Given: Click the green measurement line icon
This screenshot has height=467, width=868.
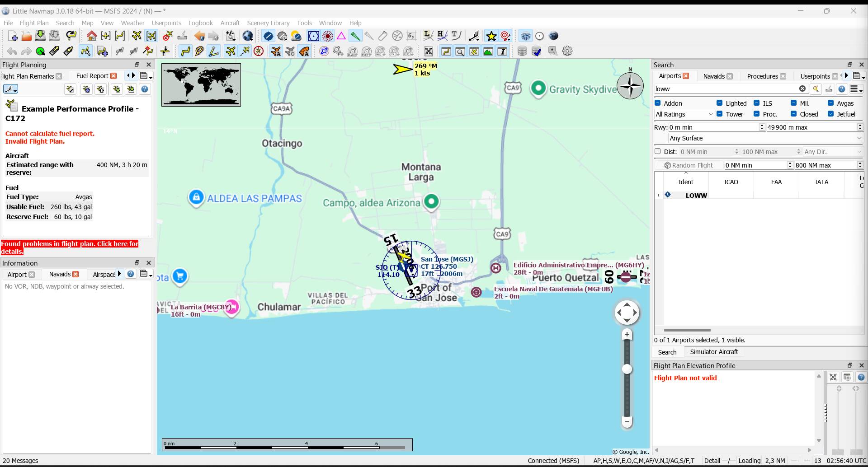Looking at the screenshot, I should [355, 36].
